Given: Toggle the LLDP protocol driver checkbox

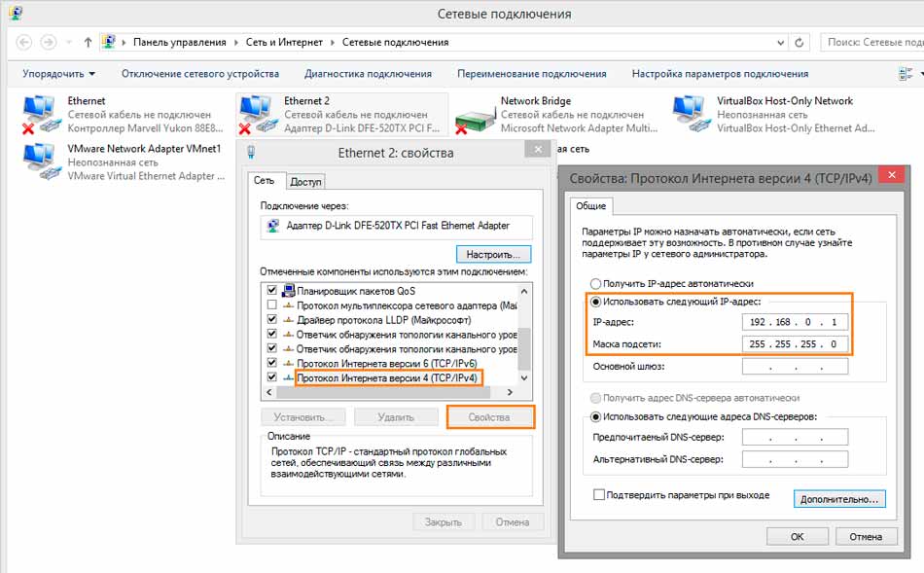Looking at the screenshot, I should click(x=271, y=319).
